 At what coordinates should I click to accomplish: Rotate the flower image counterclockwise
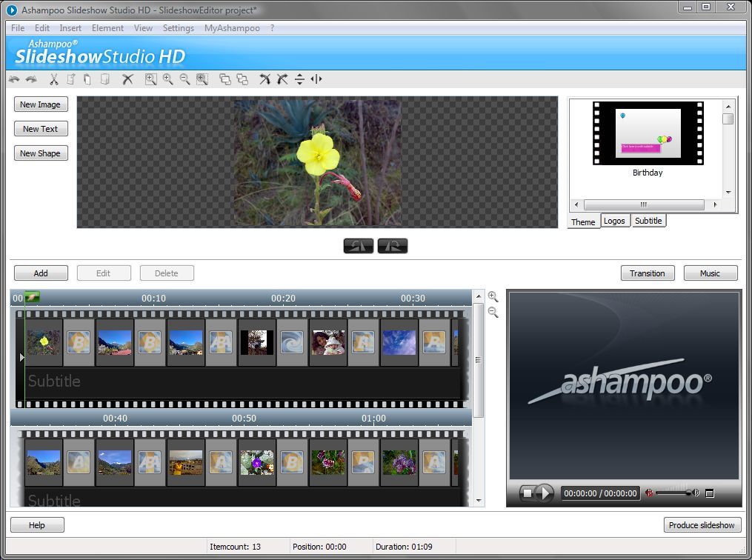pyautogui.click(x=359, y=245)
